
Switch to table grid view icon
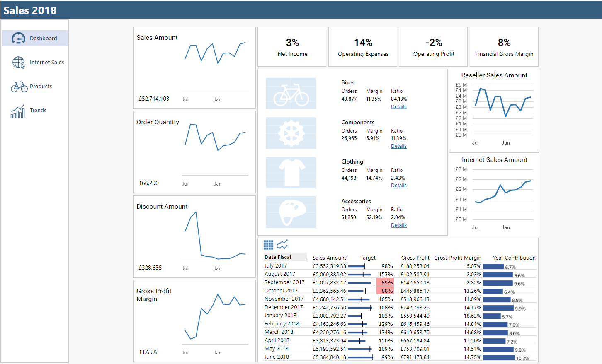269,245
